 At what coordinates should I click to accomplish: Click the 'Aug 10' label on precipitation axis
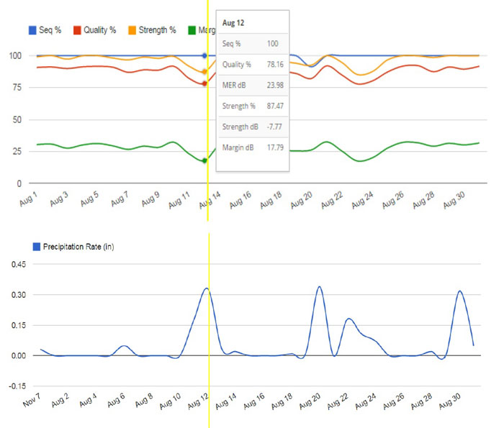pyautogui.click(x=171, y=401)
